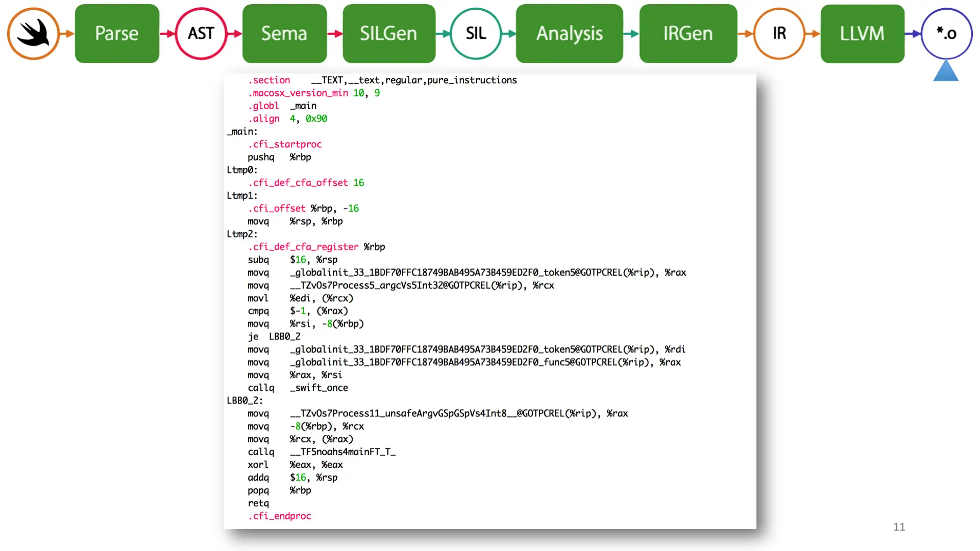Select the Parse stage box
The height and width of the screenshot is (551, 980).
117,34
